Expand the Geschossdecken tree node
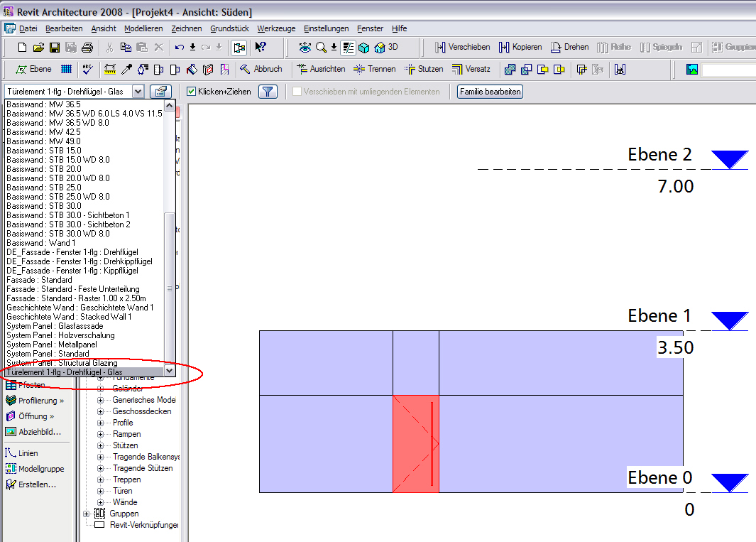 point(100,412)
